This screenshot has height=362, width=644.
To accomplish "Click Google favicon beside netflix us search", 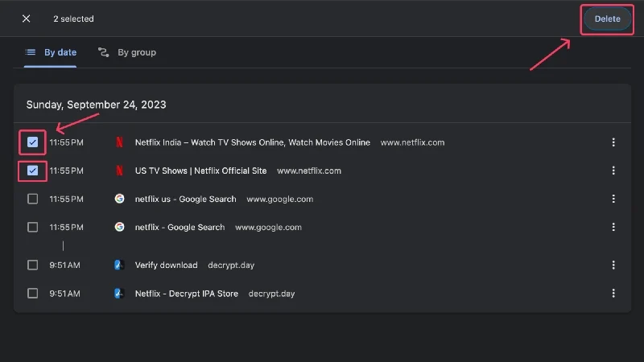I will coord(119,199).
